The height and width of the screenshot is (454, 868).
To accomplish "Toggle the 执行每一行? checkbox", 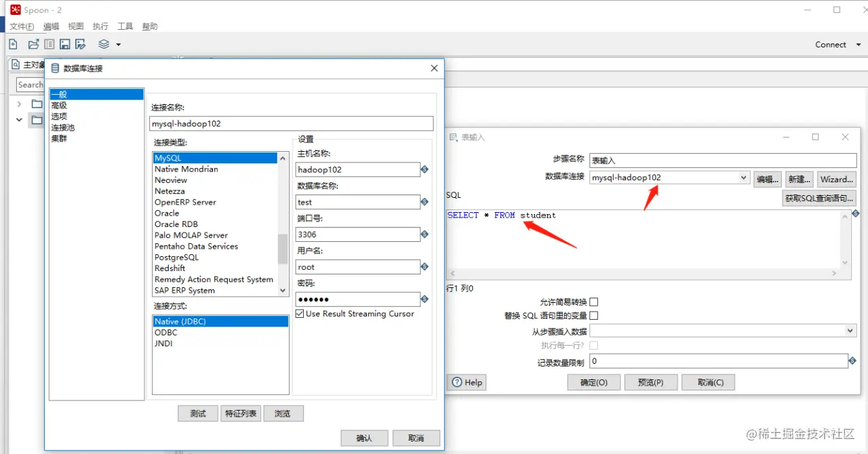I will [594, 346].
